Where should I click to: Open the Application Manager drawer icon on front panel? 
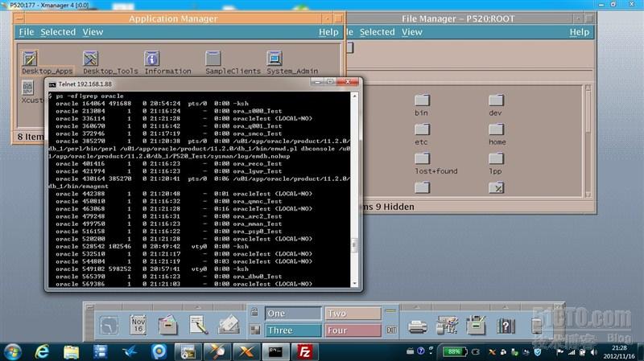477,326
